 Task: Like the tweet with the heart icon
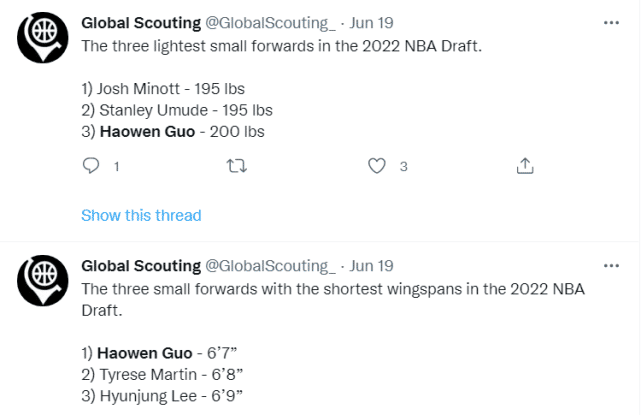377,166
